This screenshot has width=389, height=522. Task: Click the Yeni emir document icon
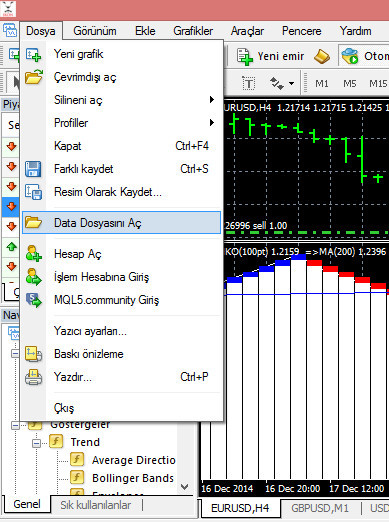point(245,56)
